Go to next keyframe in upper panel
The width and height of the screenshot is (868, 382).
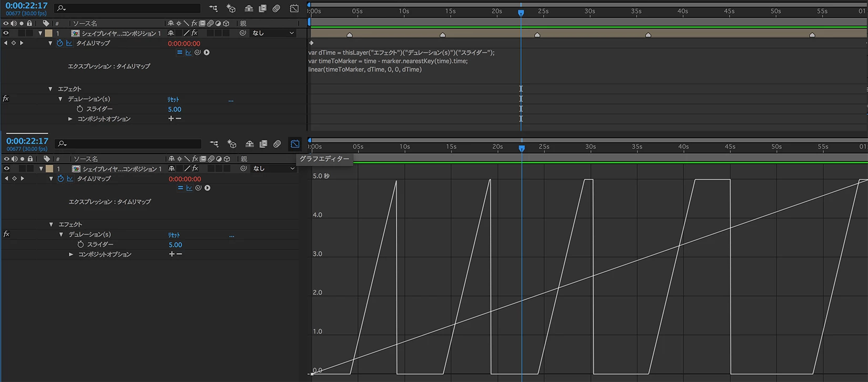(x=22, y=43)
